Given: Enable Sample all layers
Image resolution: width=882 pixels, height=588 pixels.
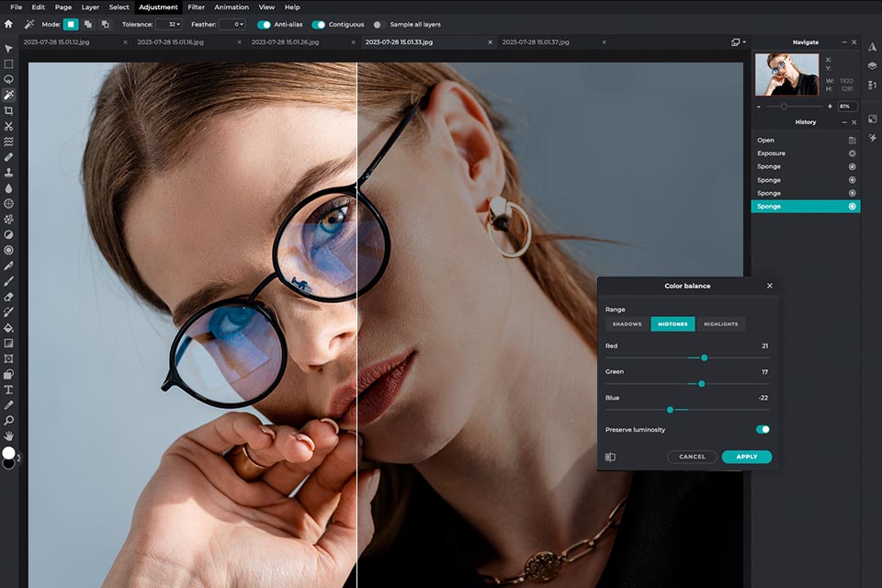Looking at the screenshot, I should coord(377,25).
